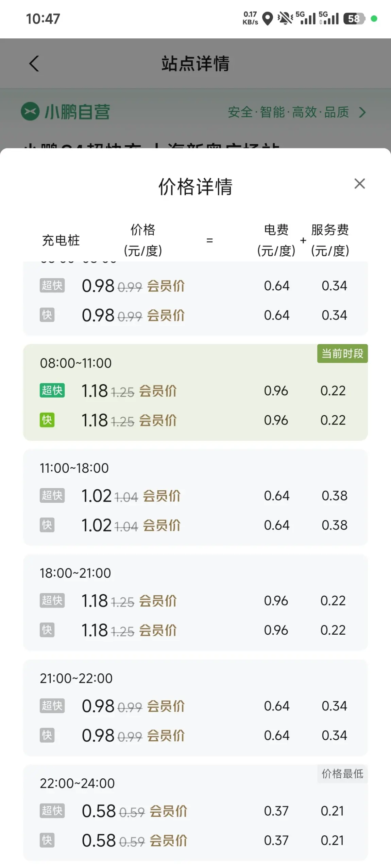The width and height of the screenshot is (391, 868).
Task: Tap the 0.58 super-fast member price
Action: point(99,811)
